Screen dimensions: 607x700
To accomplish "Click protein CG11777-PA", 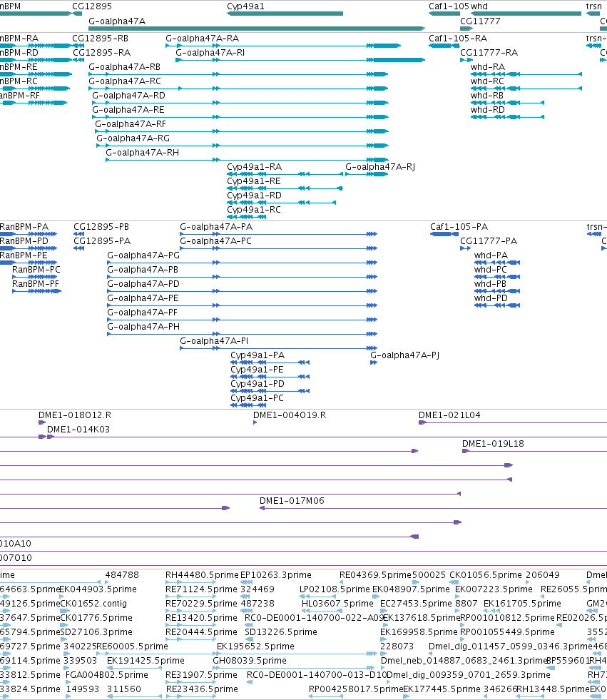I will coord(489,241).
